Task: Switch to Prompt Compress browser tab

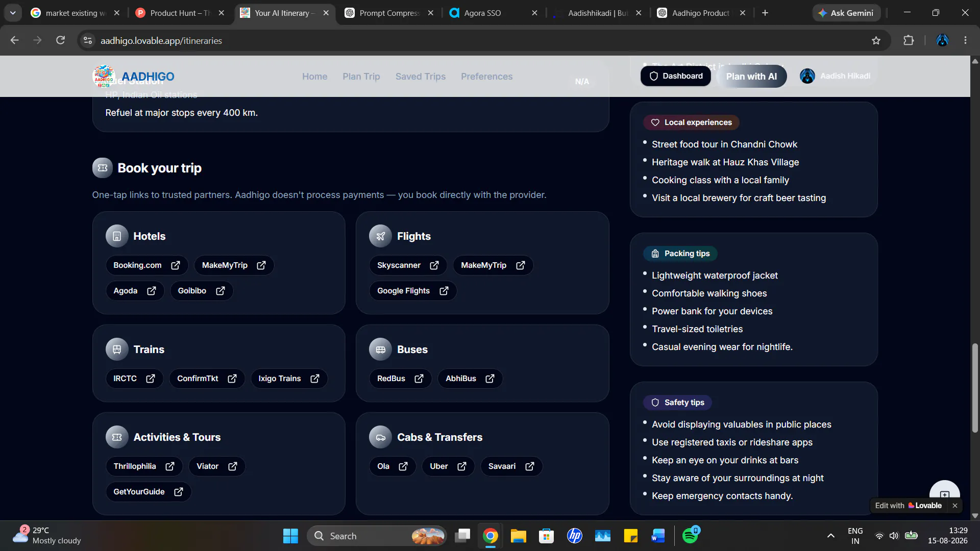Action: coord(390,13)
